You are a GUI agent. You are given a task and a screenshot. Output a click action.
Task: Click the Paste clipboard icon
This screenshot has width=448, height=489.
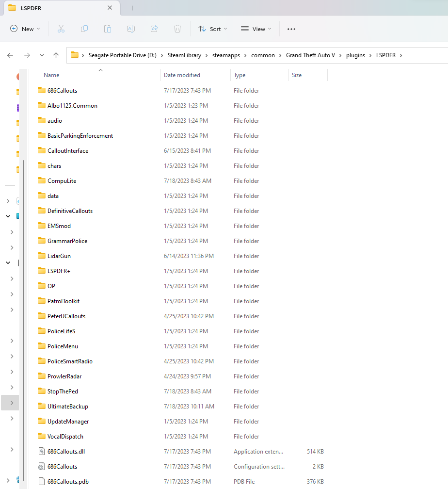(x=108, y=29)
